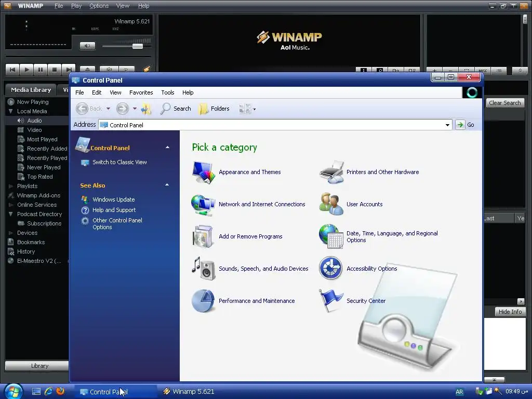Click Winamp previous track button

point(12,70)
